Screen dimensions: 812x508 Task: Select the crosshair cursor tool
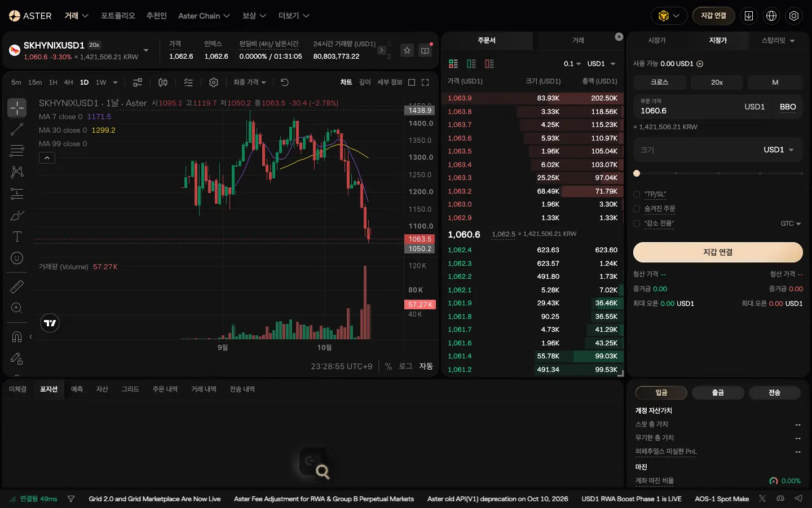(17, 107)
